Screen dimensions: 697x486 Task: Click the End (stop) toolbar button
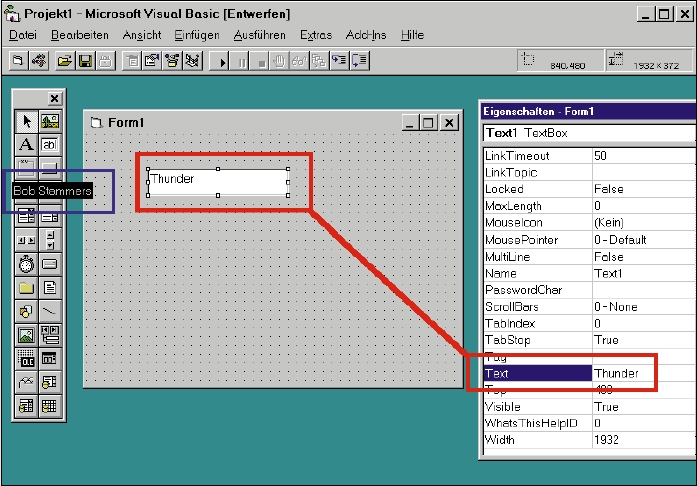(261, 60)
